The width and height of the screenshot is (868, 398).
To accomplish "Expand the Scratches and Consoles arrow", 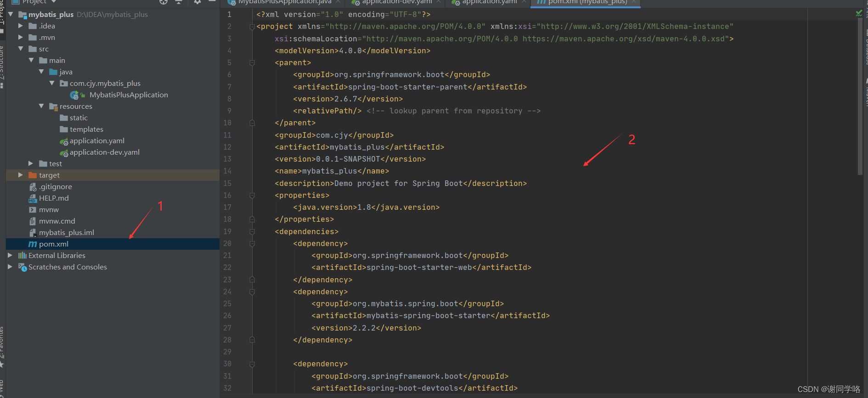I will pyautogui.click(x=10, y=267).
